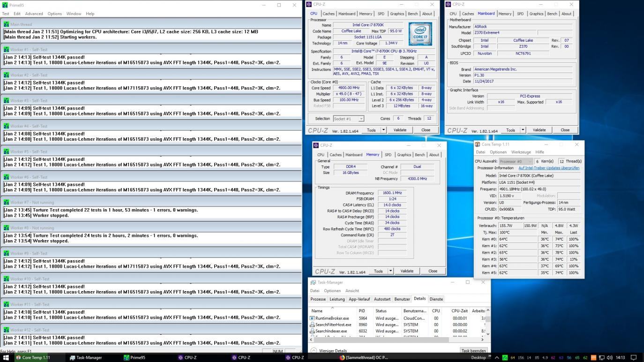The height and width of the screenshot is (362, 644).
Task: Click Worker #8 Torture Test completed line
Action: tap(101, 235)
